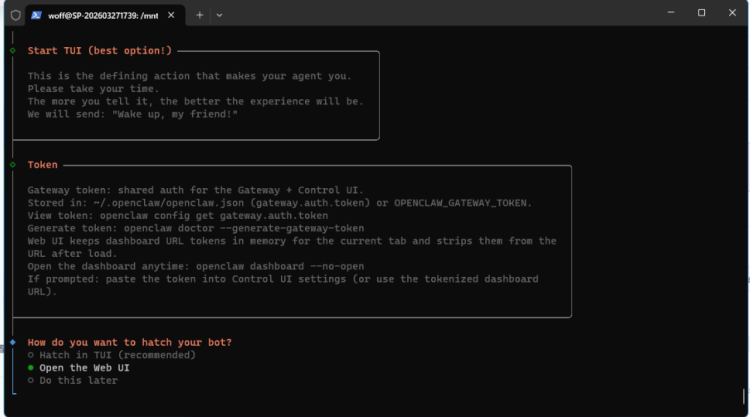
Task: Open a new terminal tab with plus button
Action: (199, 15)
